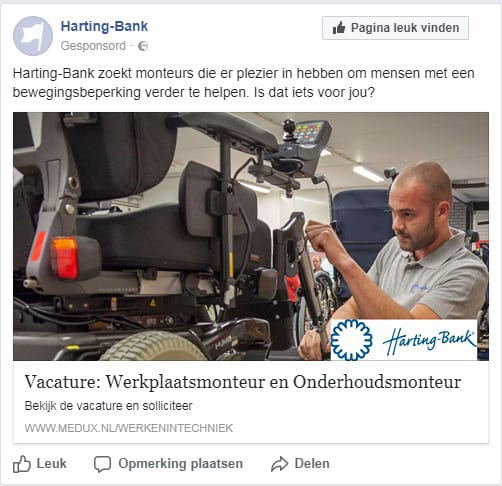Click Bekijk de vacature en solliciteer text
Viewport: 502px width, 486px height.
[108, 406]
